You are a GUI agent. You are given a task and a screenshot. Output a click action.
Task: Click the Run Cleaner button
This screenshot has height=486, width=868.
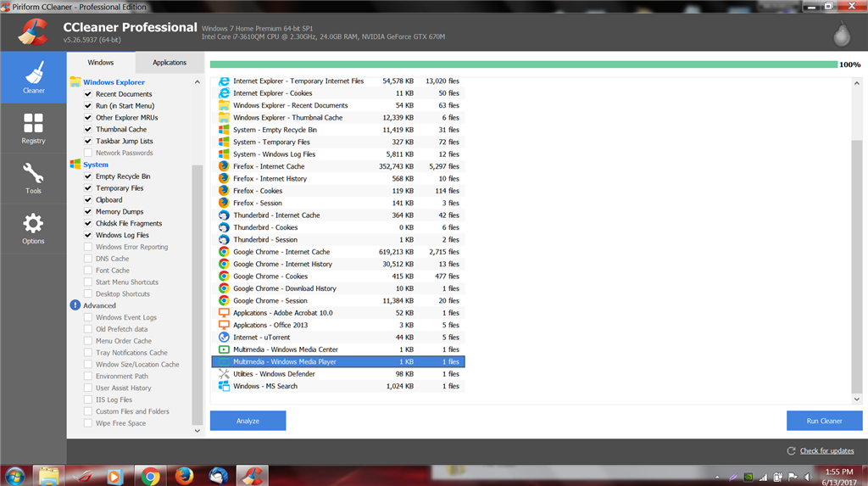[x=824, y=421]
